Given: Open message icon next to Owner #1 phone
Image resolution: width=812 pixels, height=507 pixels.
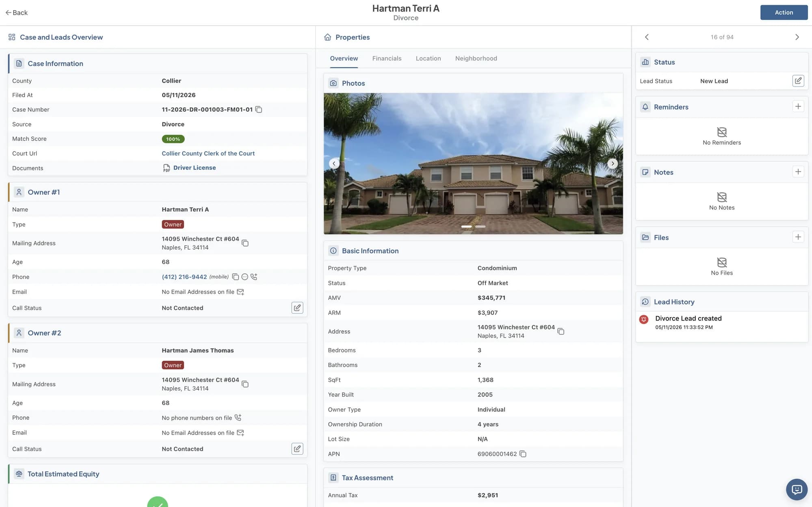Looking at the screenshot, I should point(245,277).
